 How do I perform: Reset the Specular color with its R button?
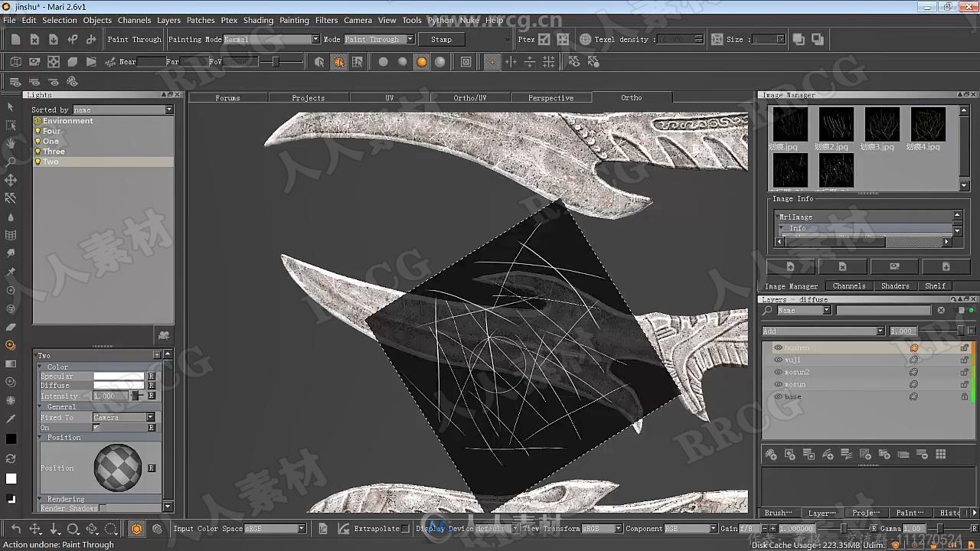(151, 376)
